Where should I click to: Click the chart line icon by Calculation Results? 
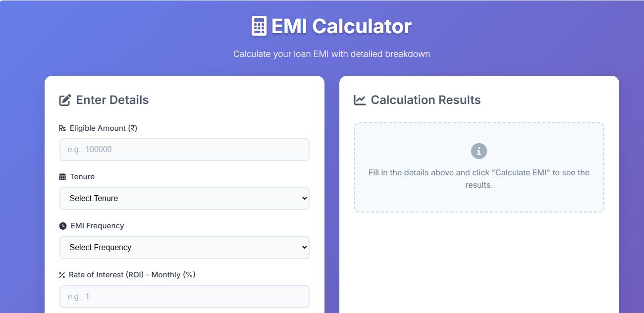point(360,100)
